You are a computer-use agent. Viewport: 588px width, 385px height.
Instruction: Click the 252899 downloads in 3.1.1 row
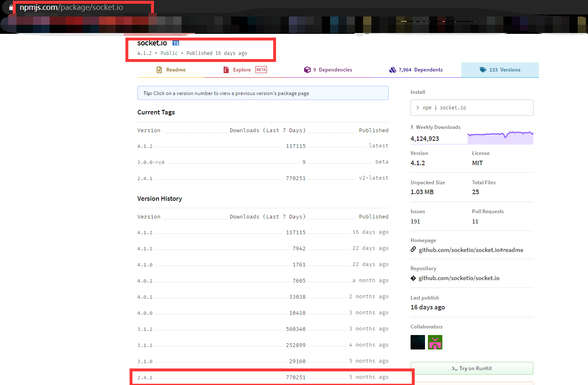[x=296, y=345]
